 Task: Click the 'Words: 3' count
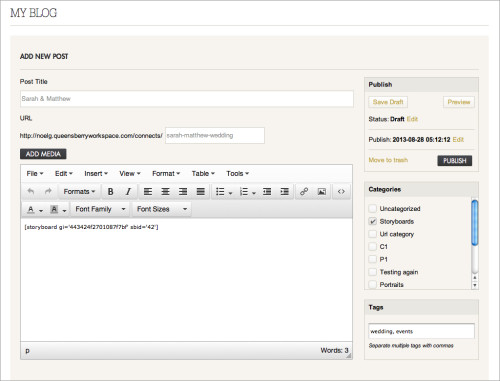point(334,350)
